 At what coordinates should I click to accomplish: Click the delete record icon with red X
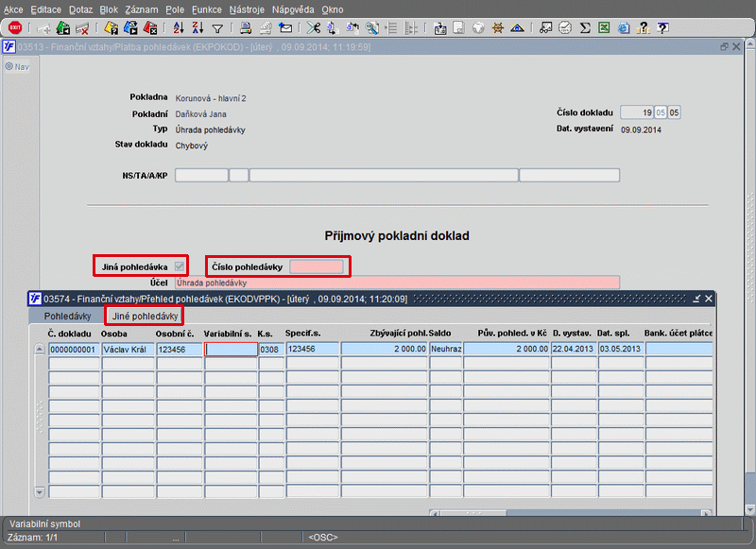pyautogui.click(x=82, y=28)
